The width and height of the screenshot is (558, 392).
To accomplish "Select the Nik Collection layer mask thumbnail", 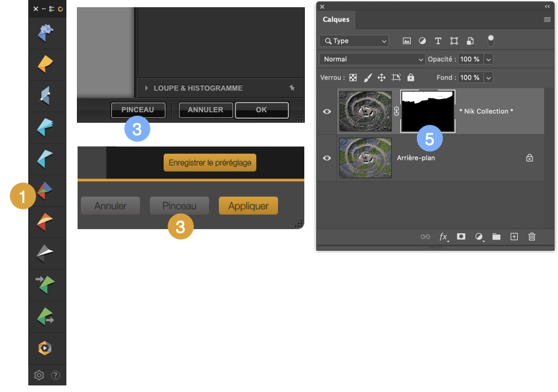I will click(428, 111).
